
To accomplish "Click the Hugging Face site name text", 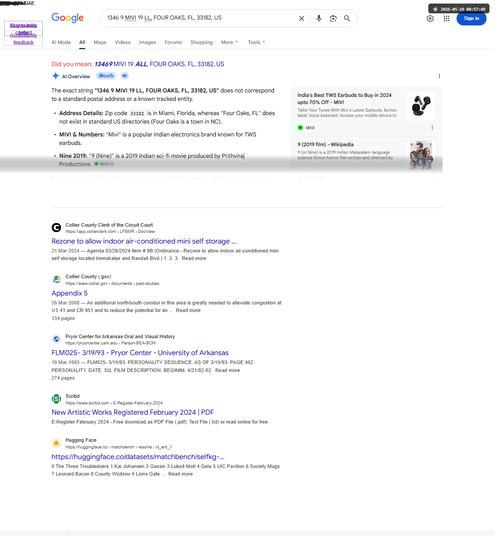I will [81, 440].
